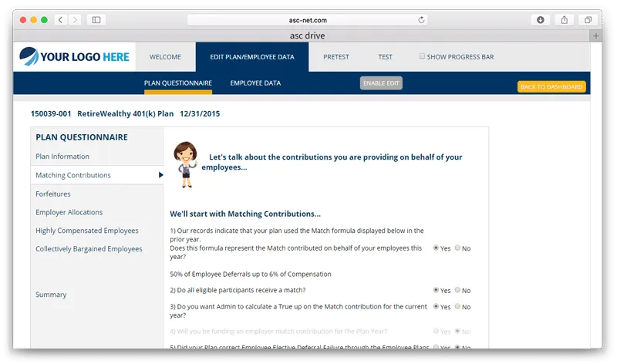Open the Pretest tab

pos(335,57)
